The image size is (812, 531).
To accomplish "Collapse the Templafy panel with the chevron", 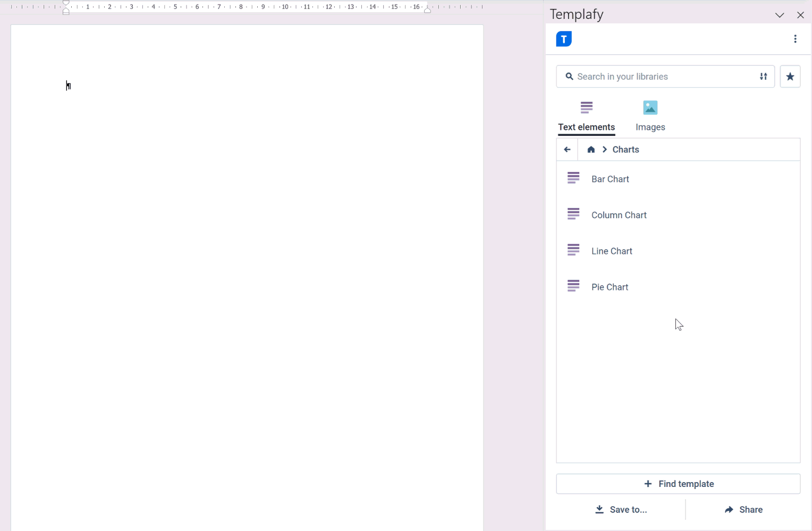I will coord(779,15).
